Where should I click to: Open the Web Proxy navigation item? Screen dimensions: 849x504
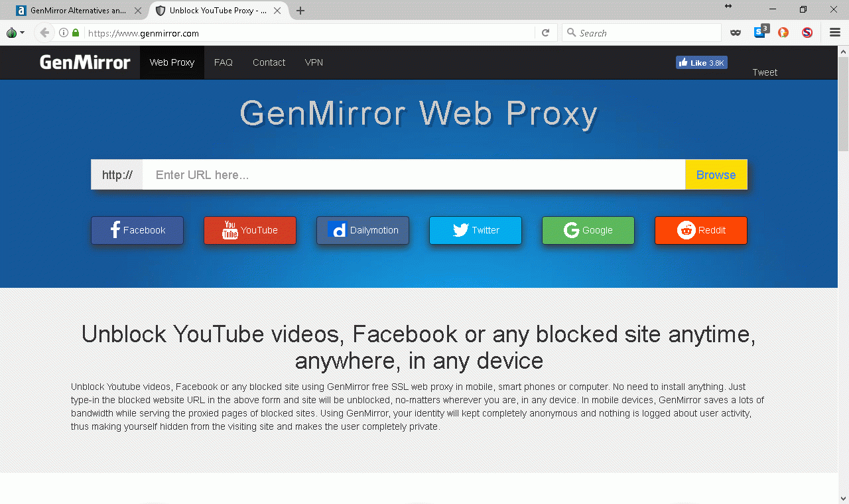click(x=172, y=62)
